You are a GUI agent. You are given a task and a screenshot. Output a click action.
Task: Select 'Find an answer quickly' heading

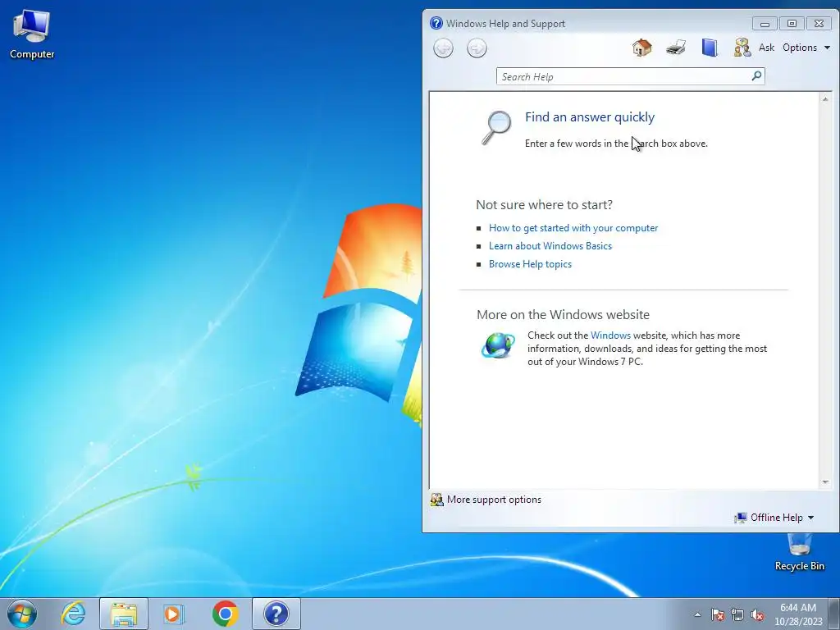click(589, 117)
